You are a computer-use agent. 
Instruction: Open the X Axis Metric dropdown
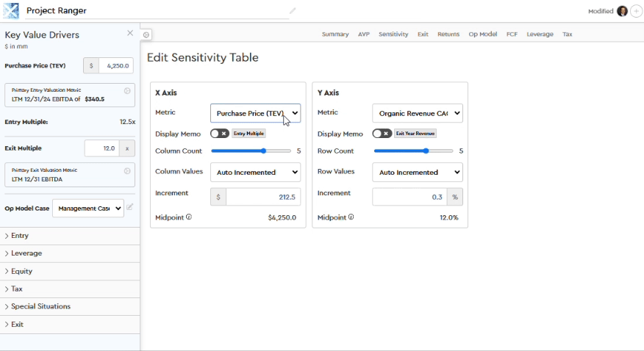255,113
